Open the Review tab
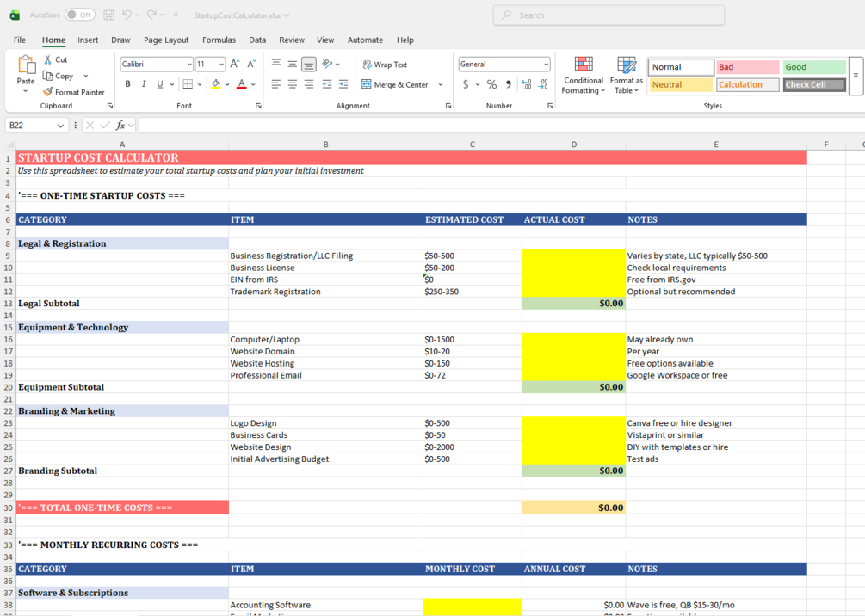Viewport: 865px width, 616px height. pyautogui.click(x=292, y=40)
